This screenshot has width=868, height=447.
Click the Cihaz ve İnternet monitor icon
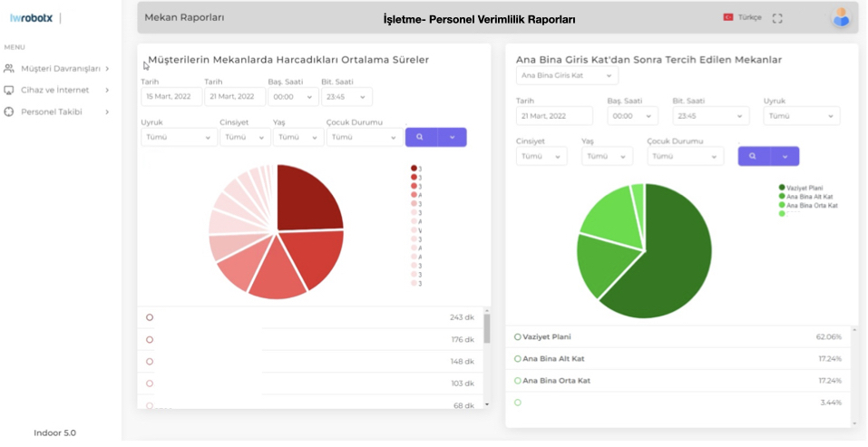(9, 90)
